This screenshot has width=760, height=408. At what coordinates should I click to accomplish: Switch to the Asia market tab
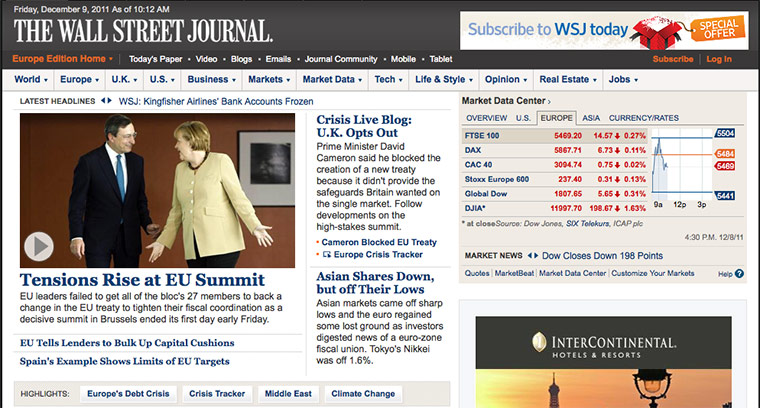(591, 118)
